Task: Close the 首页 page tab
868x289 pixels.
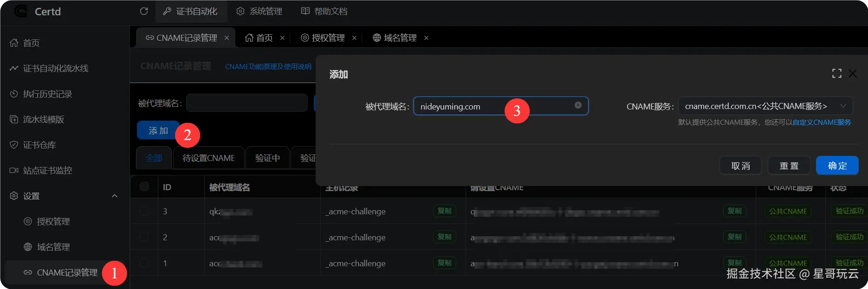Action: 282,38
